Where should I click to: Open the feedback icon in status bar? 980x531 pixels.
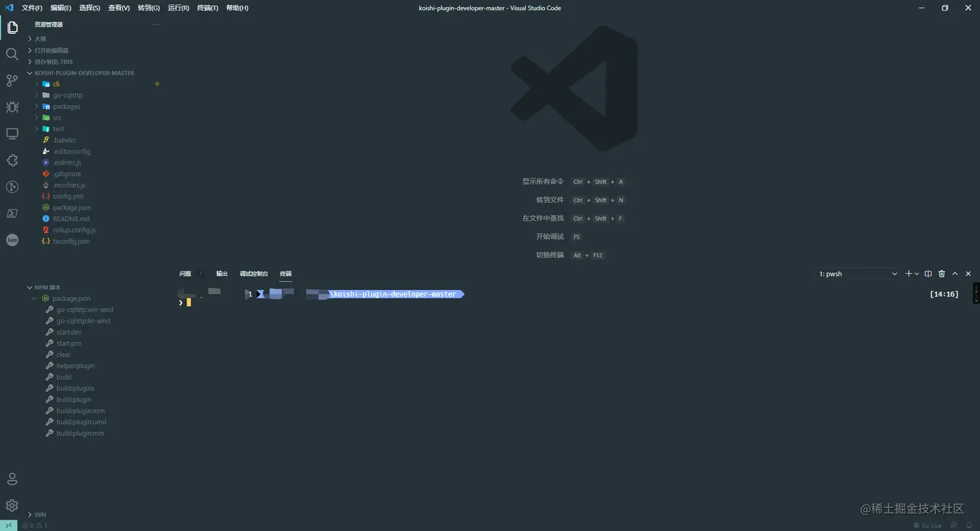click(x=953, y=526)
